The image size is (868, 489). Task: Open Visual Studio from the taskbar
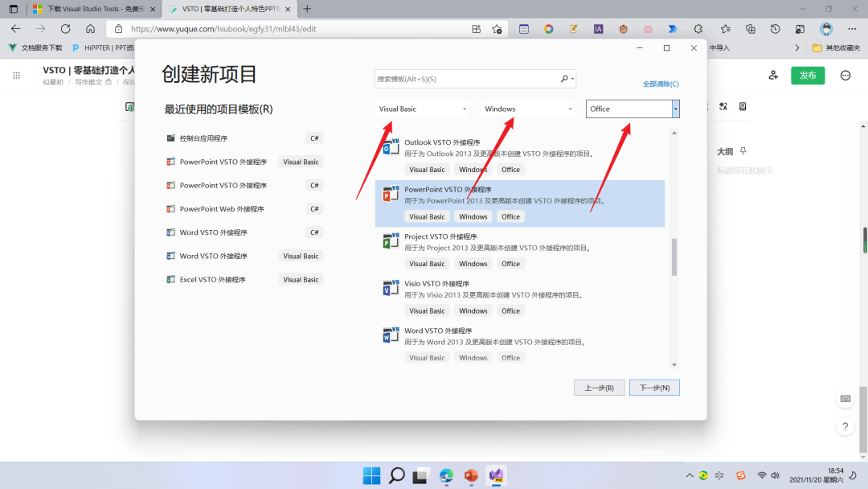(496, 475)
